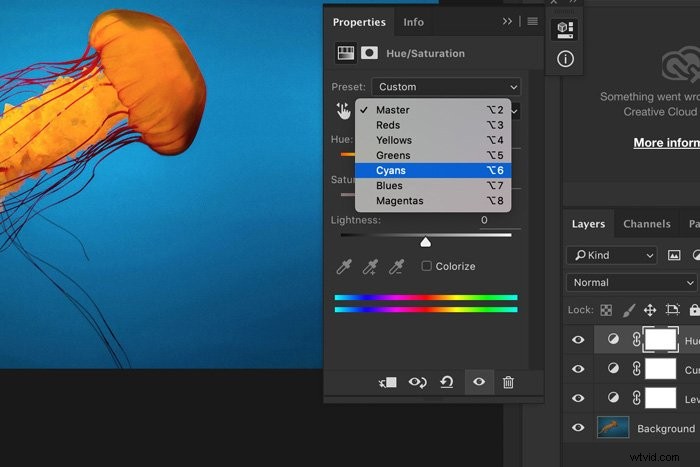Screen dimensions: 700x467
Task: Hide the Curves layer eye
Action: [x=578, y=369]
